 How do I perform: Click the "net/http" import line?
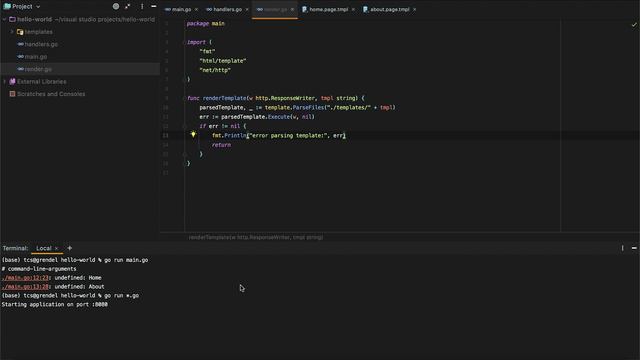(x=215, y=70)
